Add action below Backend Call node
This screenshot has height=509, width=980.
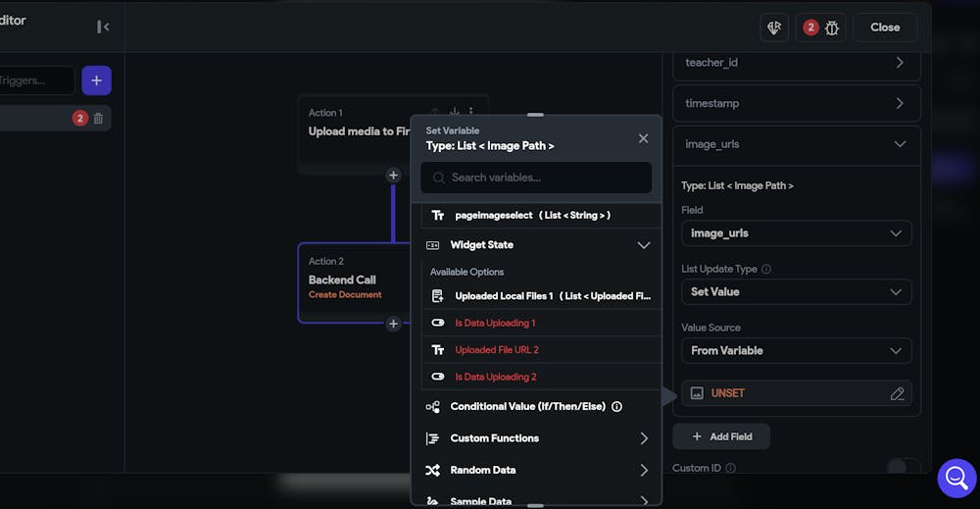pos(393,324)
